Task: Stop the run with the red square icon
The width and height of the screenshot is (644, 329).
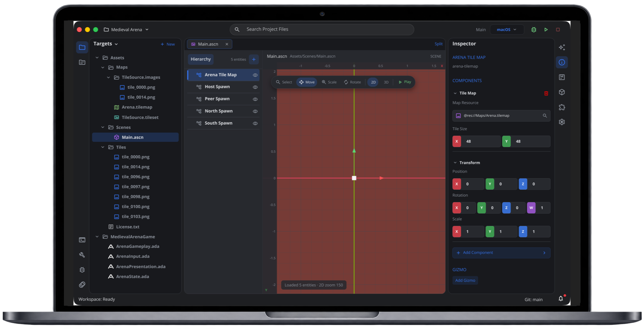Action: [x=558, y=29]
